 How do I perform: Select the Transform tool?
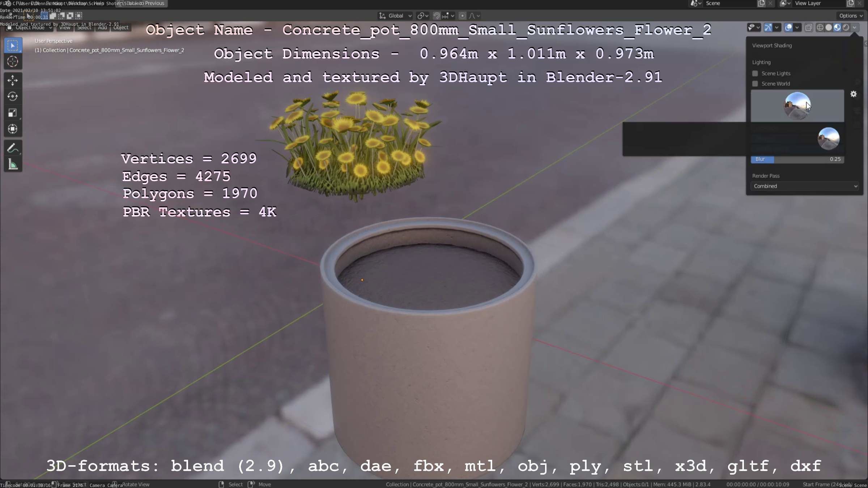(13, 129)
